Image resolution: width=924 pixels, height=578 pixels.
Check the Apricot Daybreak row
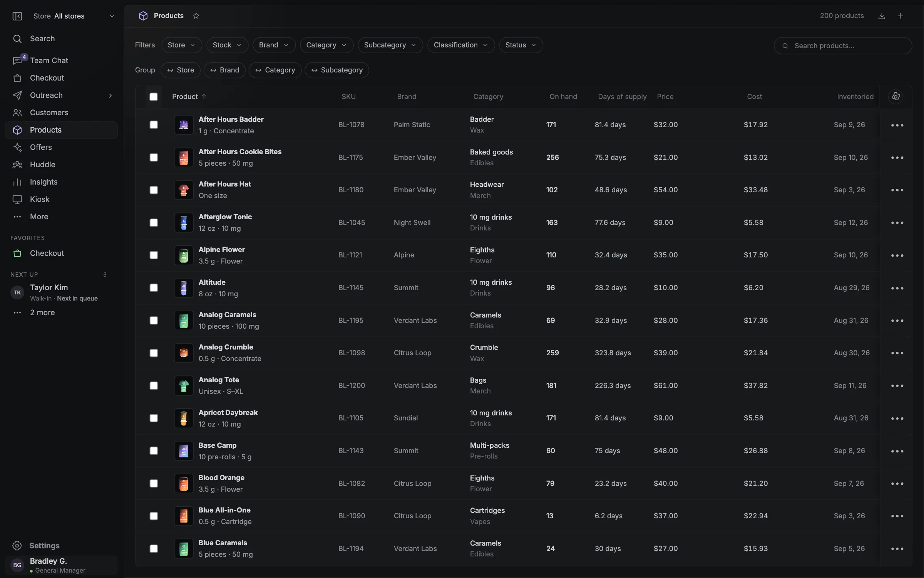coord(154,418)
